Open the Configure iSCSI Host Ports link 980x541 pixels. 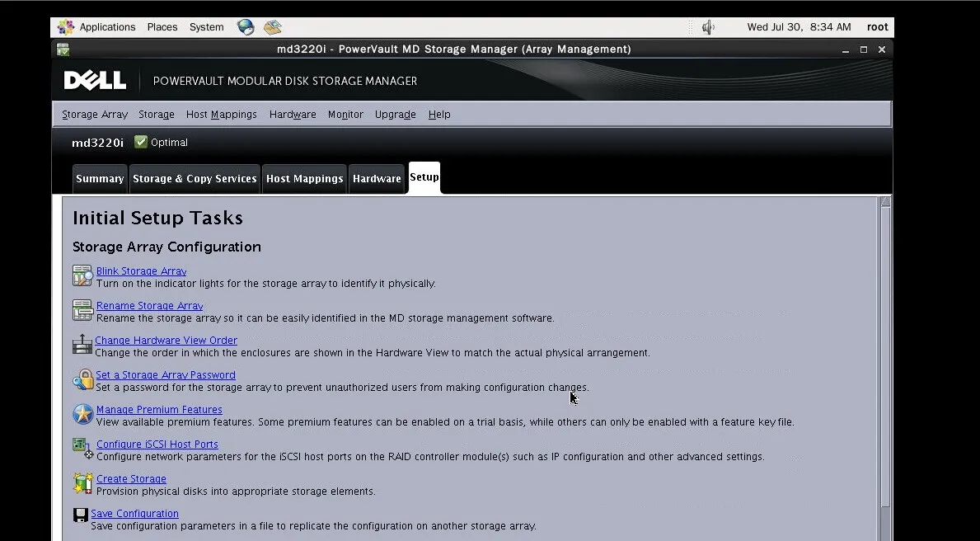[x=157, y=444]
